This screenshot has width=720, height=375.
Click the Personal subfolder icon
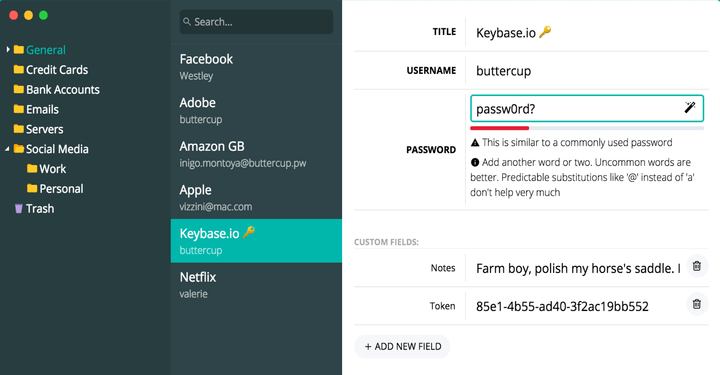tap(32, 188)
